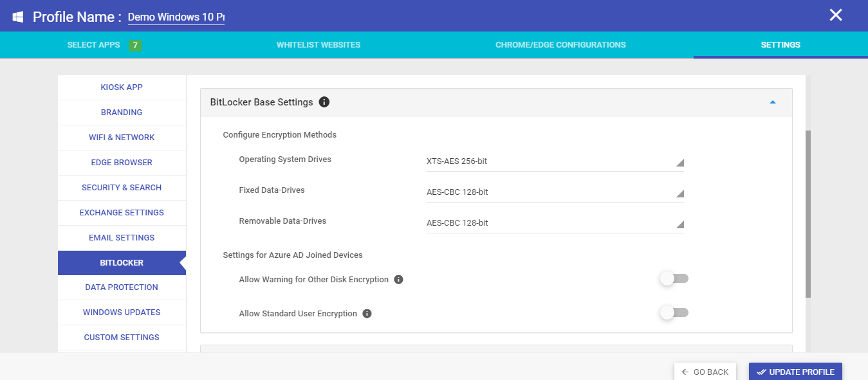Open the Removable Data-Drives encryption dropdown
Screen dimensions: 868x380
[x=555, y=223]
